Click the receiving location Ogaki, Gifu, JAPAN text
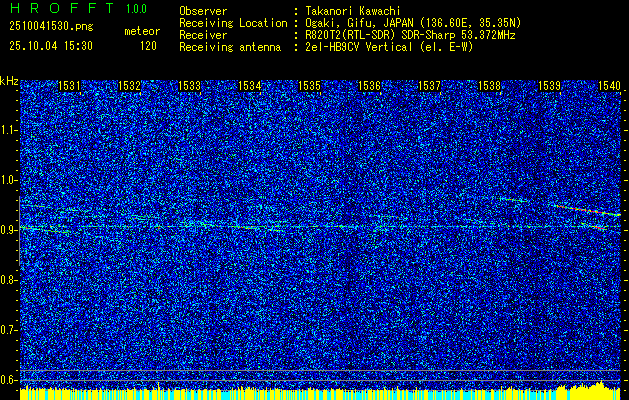 click(x=413, y=23)
